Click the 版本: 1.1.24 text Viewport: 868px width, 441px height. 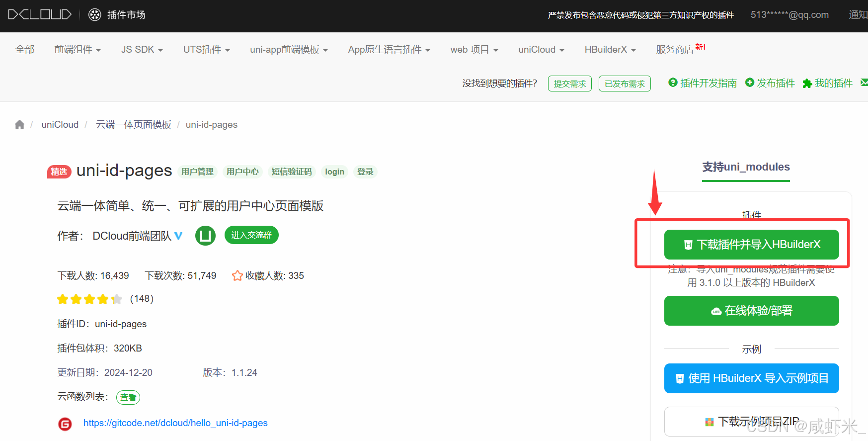(230, 373)
